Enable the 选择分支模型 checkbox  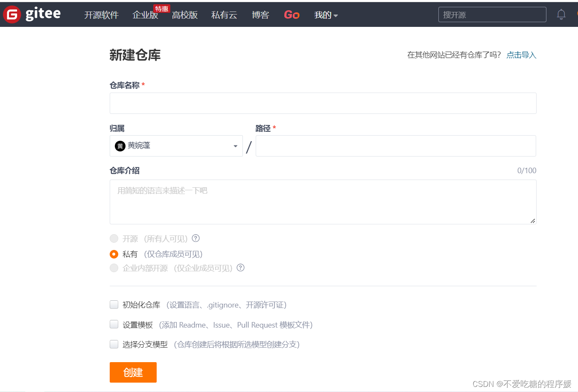(x=114, y=344)
